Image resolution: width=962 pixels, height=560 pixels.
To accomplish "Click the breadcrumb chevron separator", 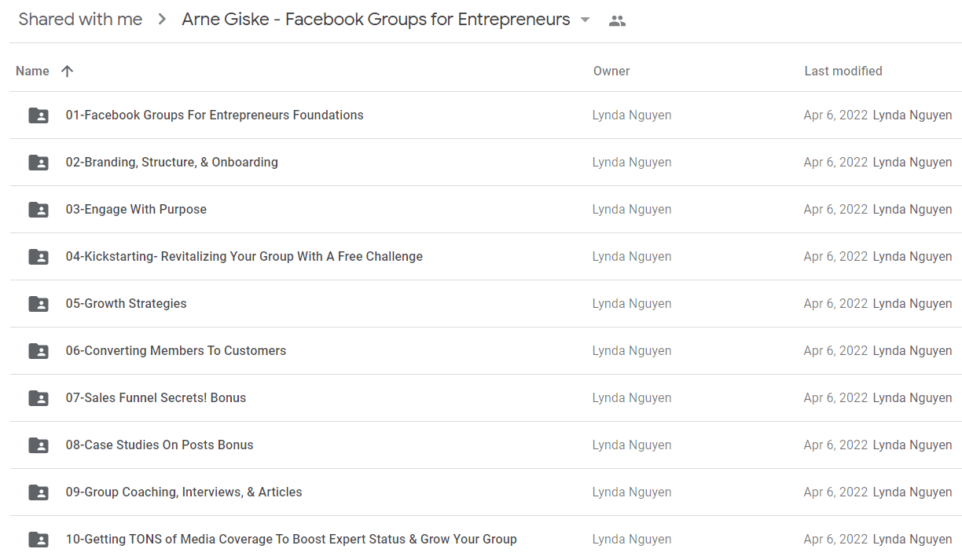I will pyautogui.click(x=162, y=20).
